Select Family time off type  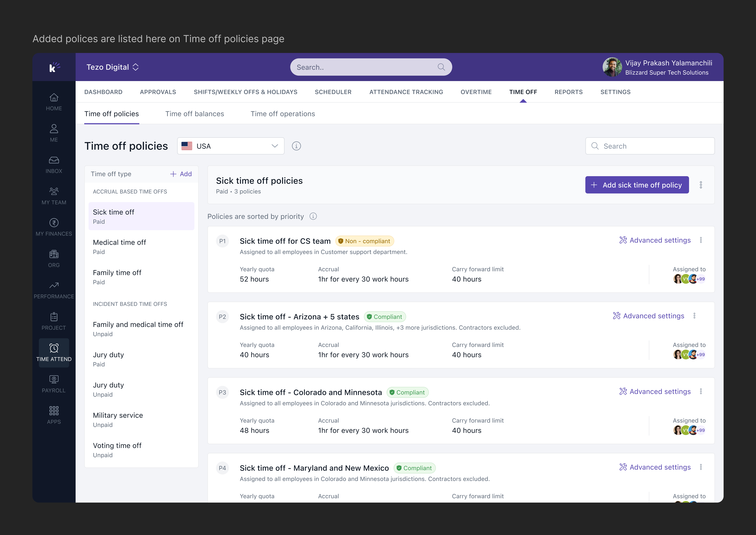pyautogui.click(x=142, y=277)
